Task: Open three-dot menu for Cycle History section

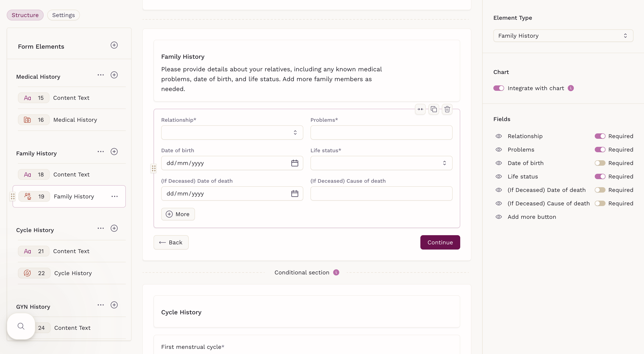Action: point(101,228)
